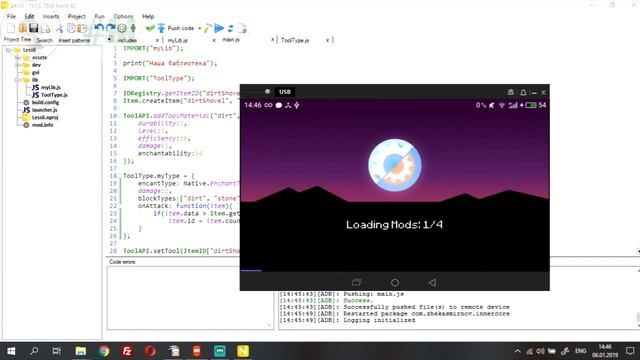Expand the dev folder

(18, 65)
